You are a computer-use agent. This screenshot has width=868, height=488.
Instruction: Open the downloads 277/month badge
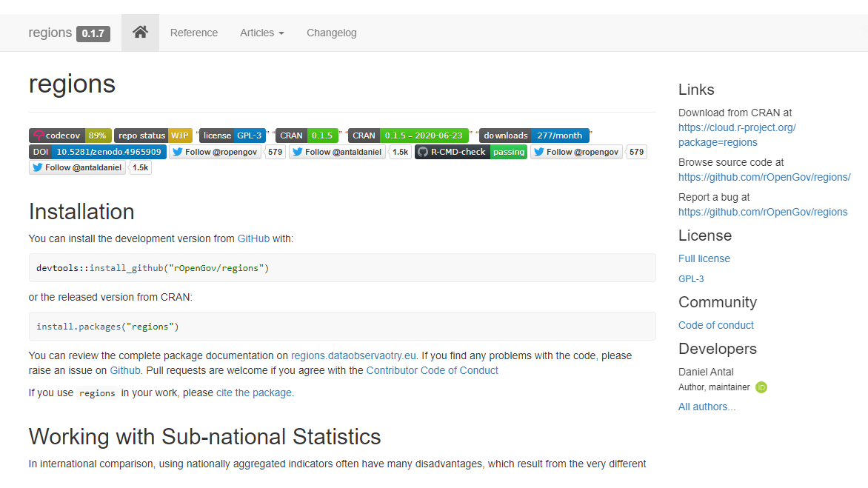coord(534,136)
